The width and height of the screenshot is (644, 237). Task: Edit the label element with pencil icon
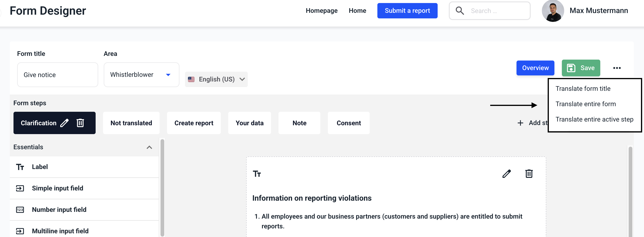(x=506, y=174)
